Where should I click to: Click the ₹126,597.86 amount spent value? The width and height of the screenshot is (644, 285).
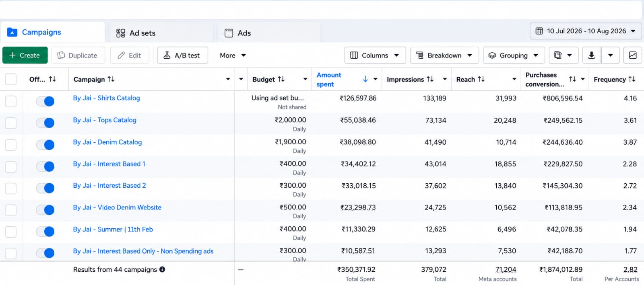(358, 98)
